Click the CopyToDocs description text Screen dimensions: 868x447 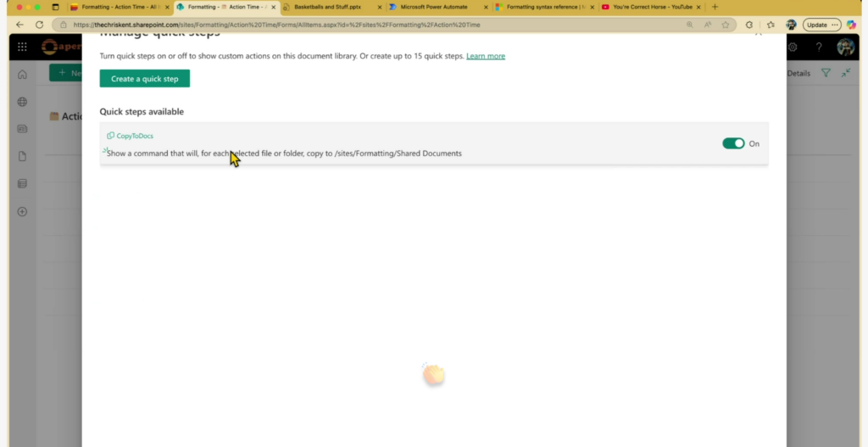(284, 154)
